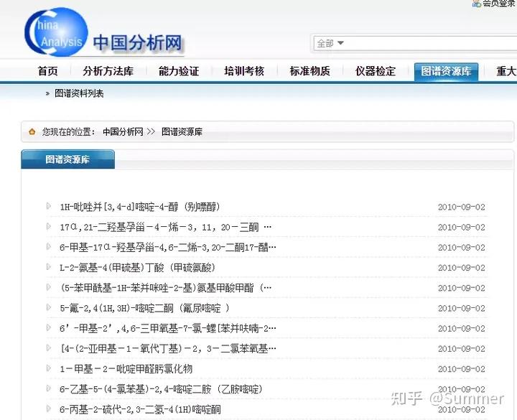517x420 pixels.
Task: Click arrow bullet beside 17α,21-二羟基孕甾 entry
Action: tap(49, 226)
